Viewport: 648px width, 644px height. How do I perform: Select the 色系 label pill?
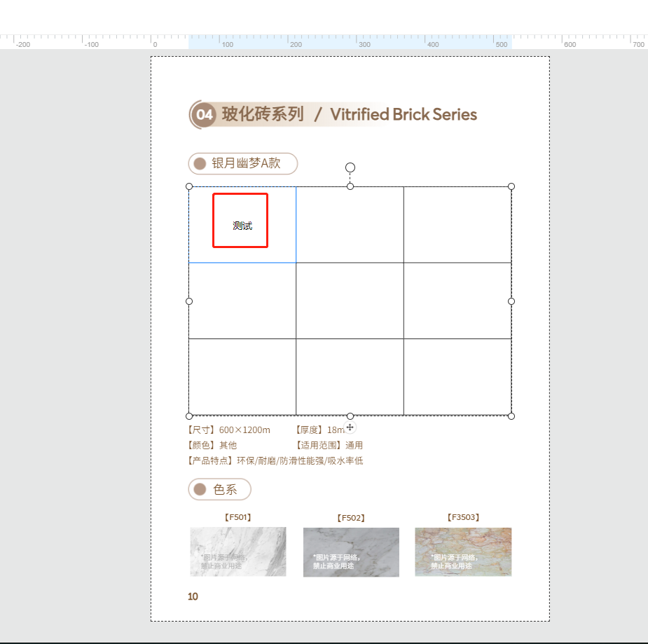pos(220,489)
